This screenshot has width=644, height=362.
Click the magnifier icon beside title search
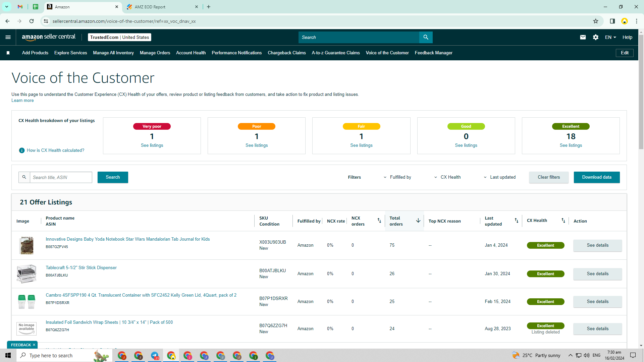tap(24, 177)
